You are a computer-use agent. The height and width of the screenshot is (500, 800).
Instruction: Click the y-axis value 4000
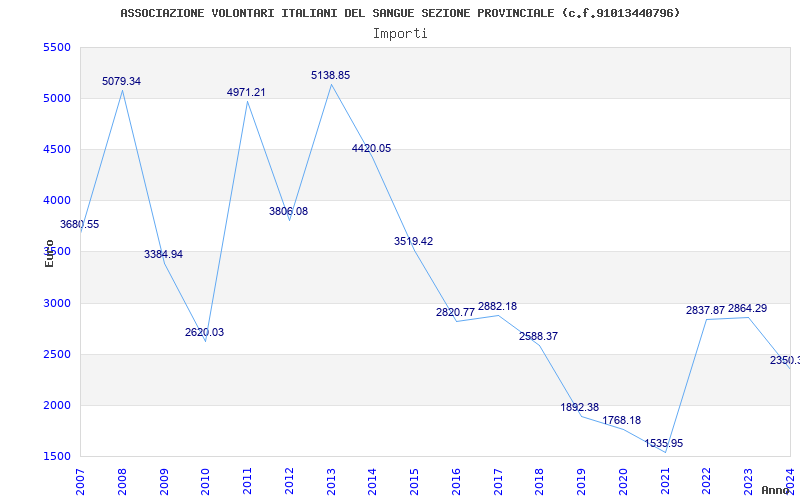tap(57, 200)
